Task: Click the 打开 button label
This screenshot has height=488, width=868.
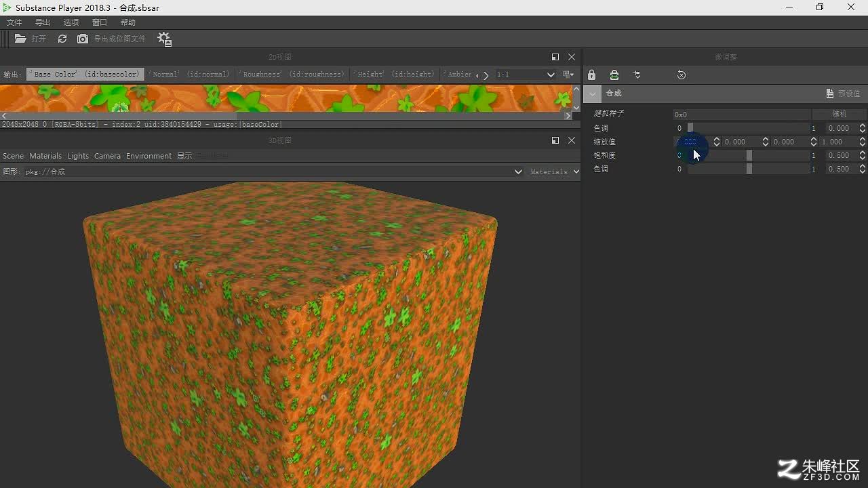Action: coord(39,39)
